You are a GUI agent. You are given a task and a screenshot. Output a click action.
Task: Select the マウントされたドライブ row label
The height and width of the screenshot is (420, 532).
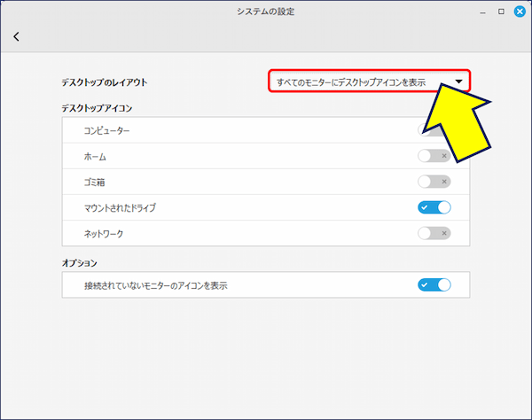[120, 208]
